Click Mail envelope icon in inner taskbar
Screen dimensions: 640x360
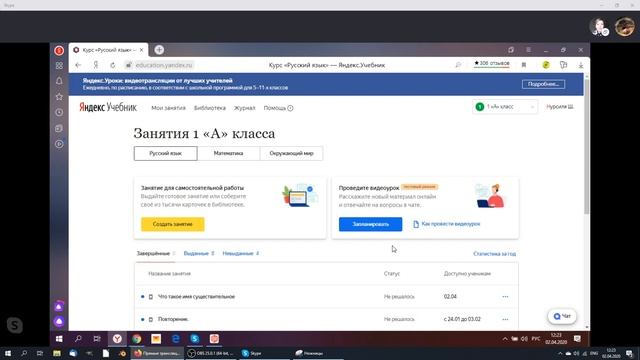[x=156, y=339]
